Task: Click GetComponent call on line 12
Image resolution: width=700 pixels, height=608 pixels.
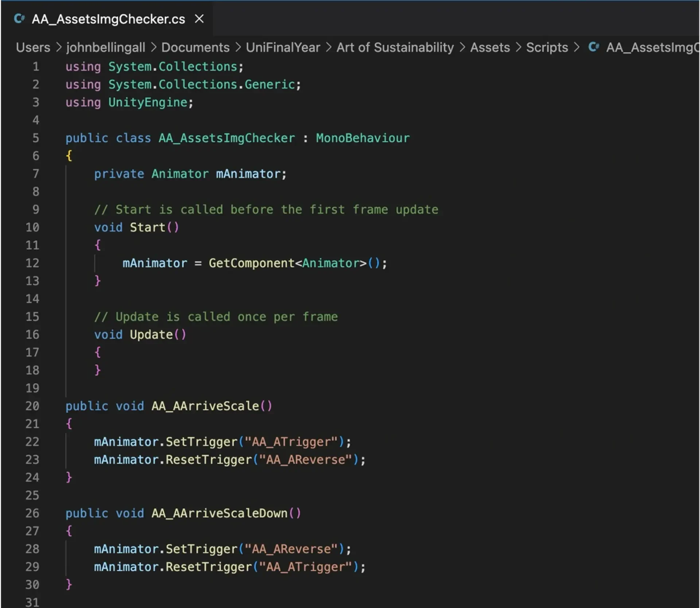Action: coord(251,263)
